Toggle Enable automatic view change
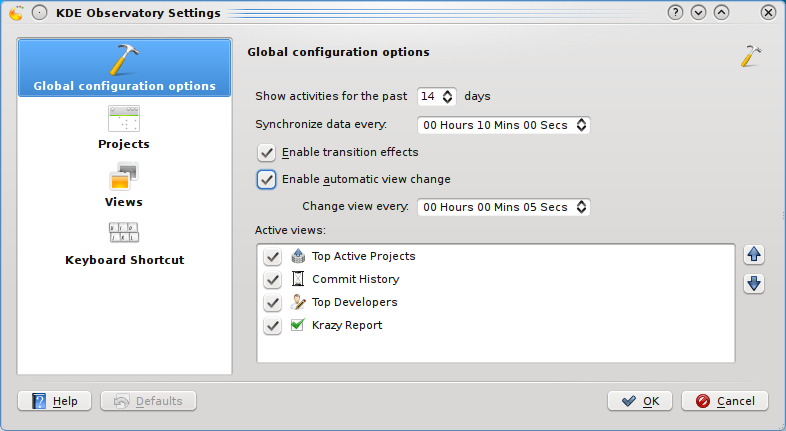The width and height of the screenshot is (786, 431). 267,180
